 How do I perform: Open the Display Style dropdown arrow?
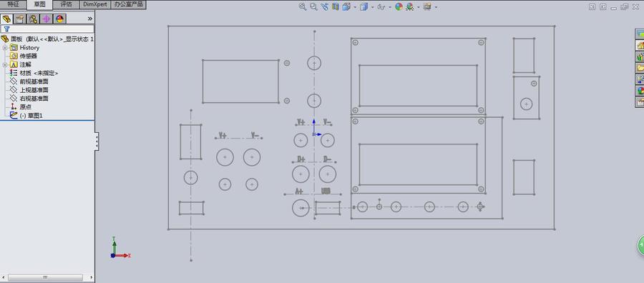[372, 7]
